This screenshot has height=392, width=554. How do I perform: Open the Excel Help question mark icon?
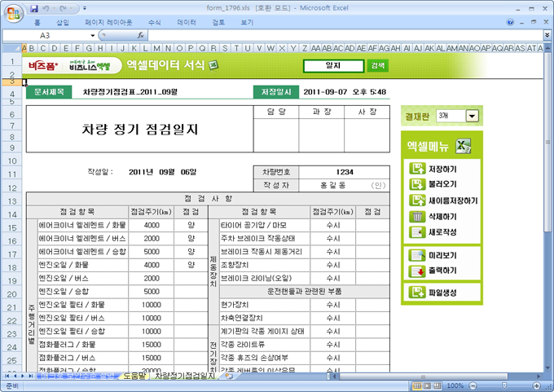coord(510,22)
